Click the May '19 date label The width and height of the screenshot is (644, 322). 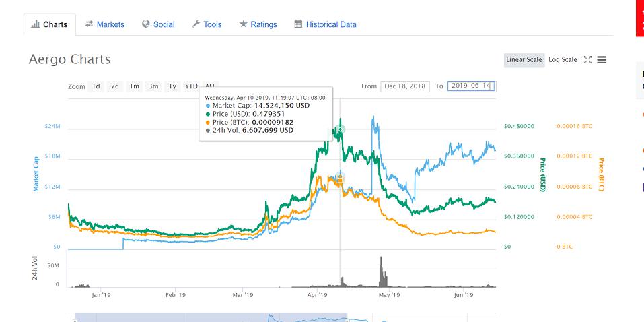(390, 295)
